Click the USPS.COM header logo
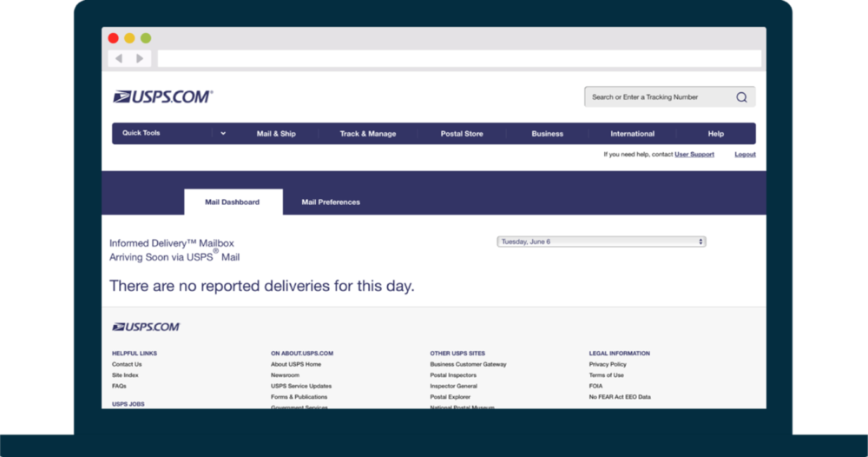The image size is (868, 457). pyautogui.click(x=162, y=97)
